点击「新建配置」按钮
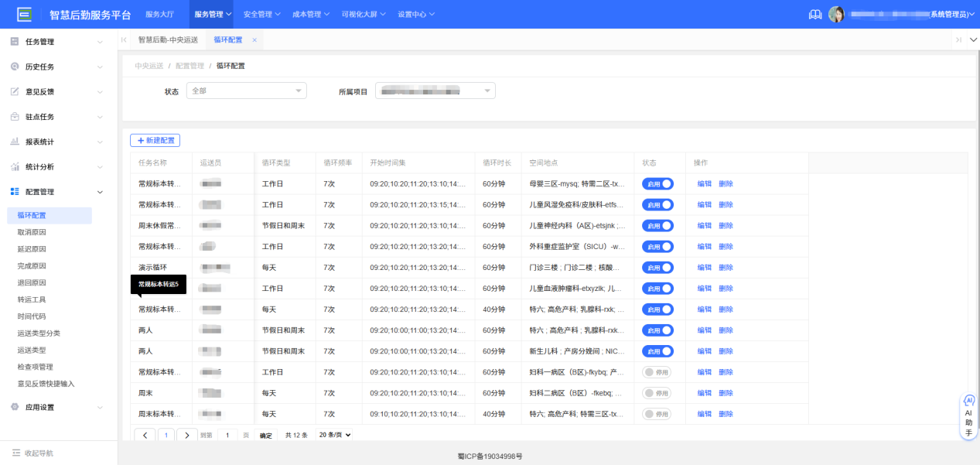Viewport: 980px width, 465px height. [154, 140]
